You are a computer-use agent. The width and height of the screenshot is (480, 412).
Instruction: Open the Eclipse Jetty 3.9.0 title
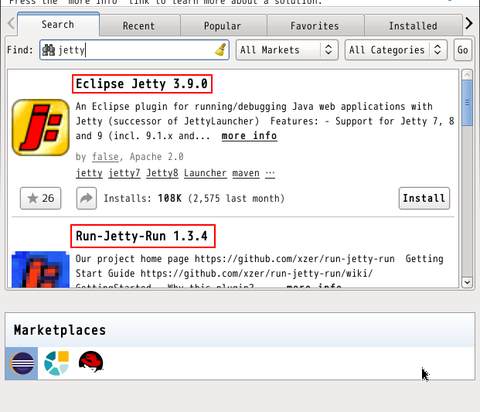point(142,84)
